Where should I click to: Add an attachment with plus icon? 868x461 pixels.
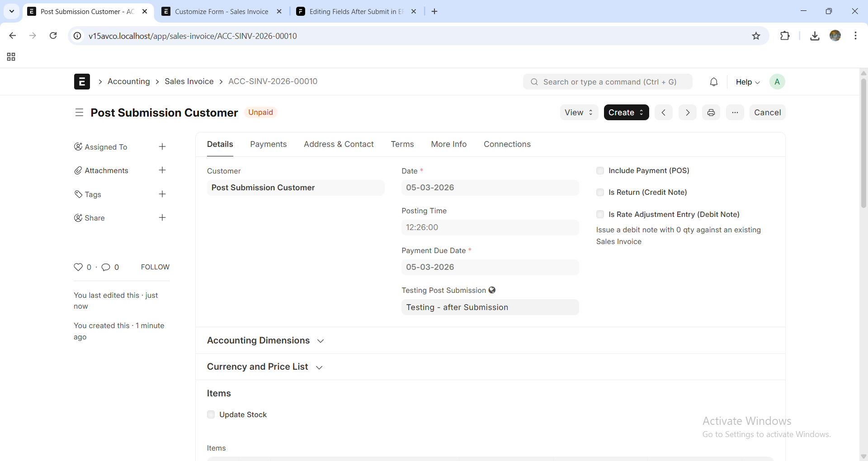162,170
